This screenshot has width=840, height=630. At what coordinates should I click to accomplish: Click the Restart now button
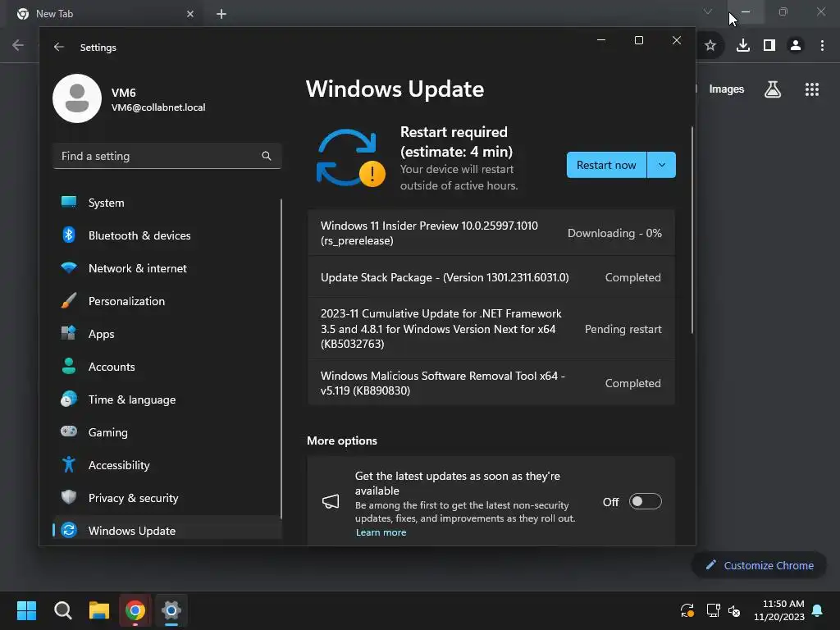pos(606,165)
